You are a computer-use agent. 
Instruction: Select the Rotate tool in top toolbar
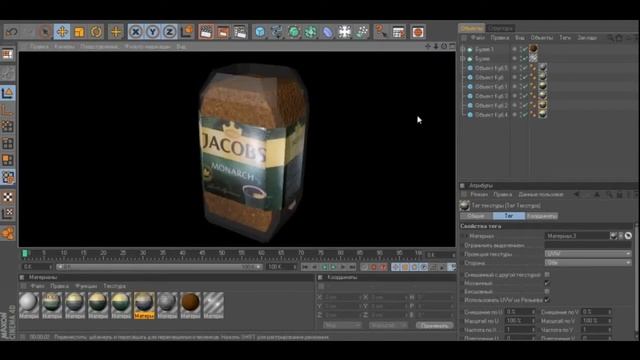(96, 32)
